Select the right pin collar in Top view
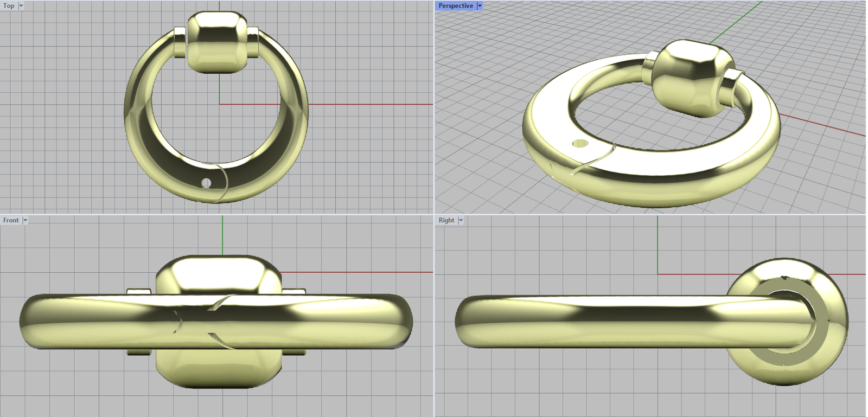This screenshot has width=868, height=417. click(253, 42)
